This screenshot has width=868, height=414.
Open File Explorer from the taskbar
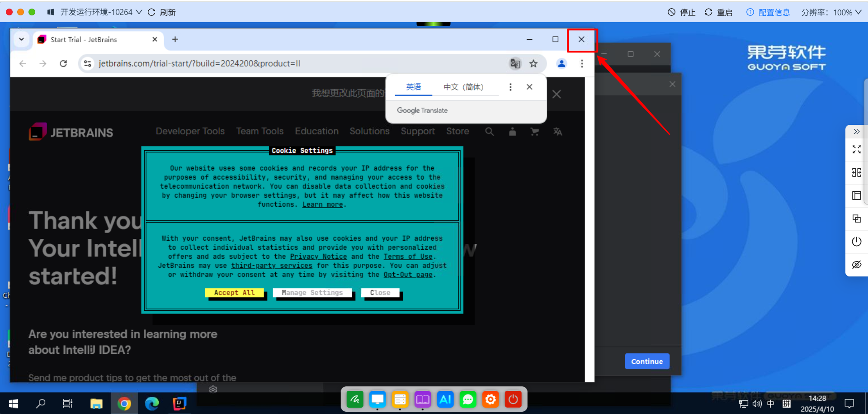[x=96, y=403]
